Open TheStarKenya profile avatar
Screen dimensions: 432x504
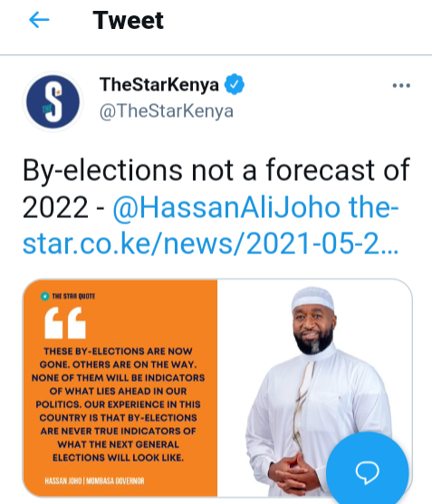tap(53, 102)
